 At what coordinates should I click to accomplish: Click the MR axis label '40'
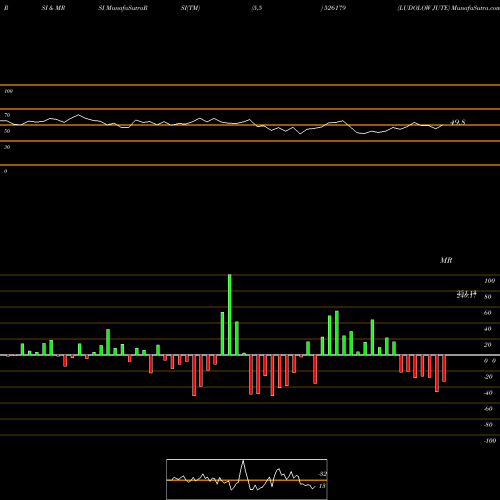(488, 329)
